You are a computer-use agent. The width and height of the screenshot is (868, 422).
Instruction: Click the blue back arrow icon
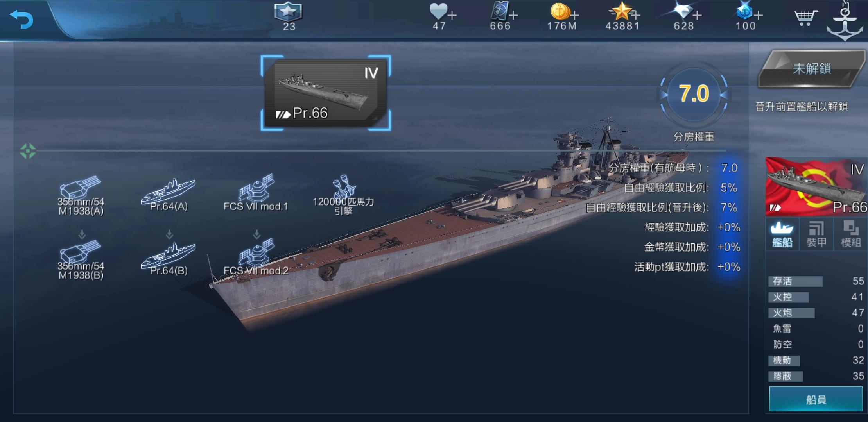coord(22,19)
